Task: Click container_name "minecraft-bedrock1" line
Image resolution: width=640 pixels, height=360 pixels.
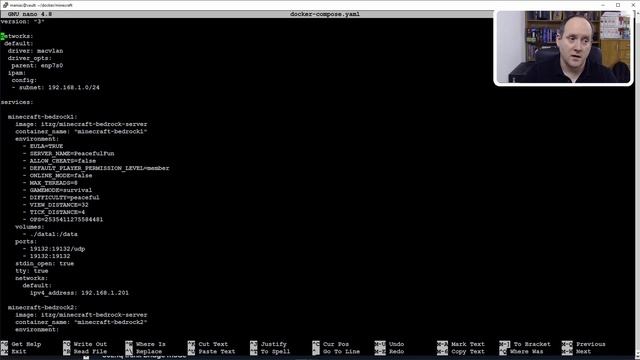Action: pyautogui.click(x=81, y=132)
